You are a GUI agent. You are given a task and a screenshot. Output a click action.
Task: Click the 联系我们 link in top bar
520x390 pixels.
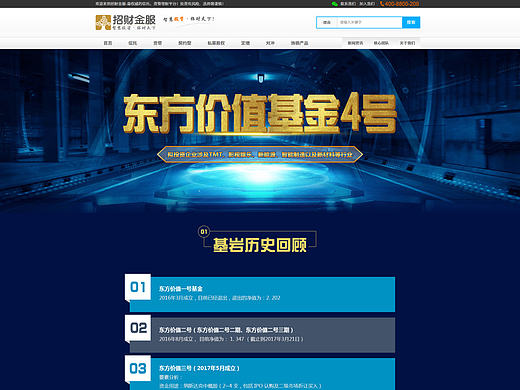348,4
